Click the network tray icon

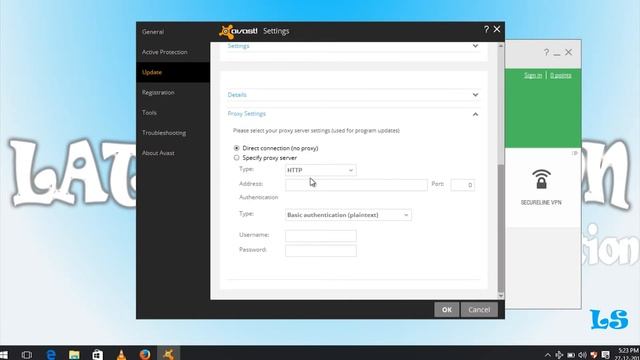[559, 355]
